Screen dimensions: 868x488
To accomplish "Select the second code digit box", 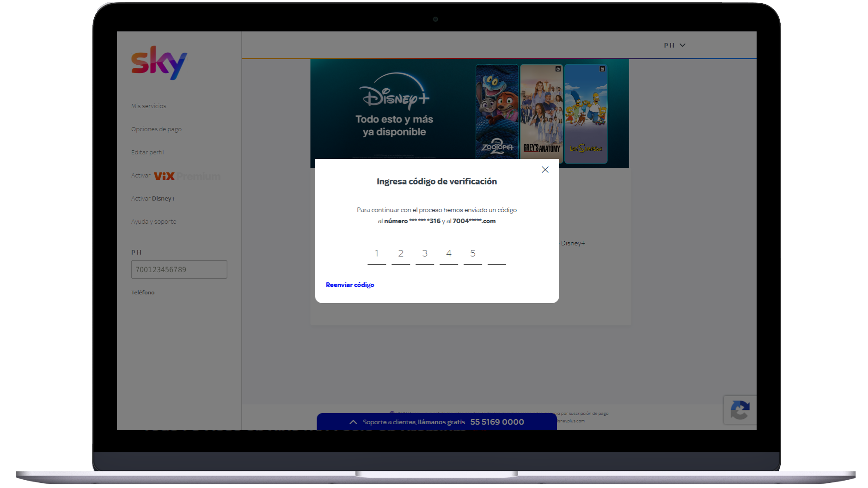I will [x=401, y=255].
